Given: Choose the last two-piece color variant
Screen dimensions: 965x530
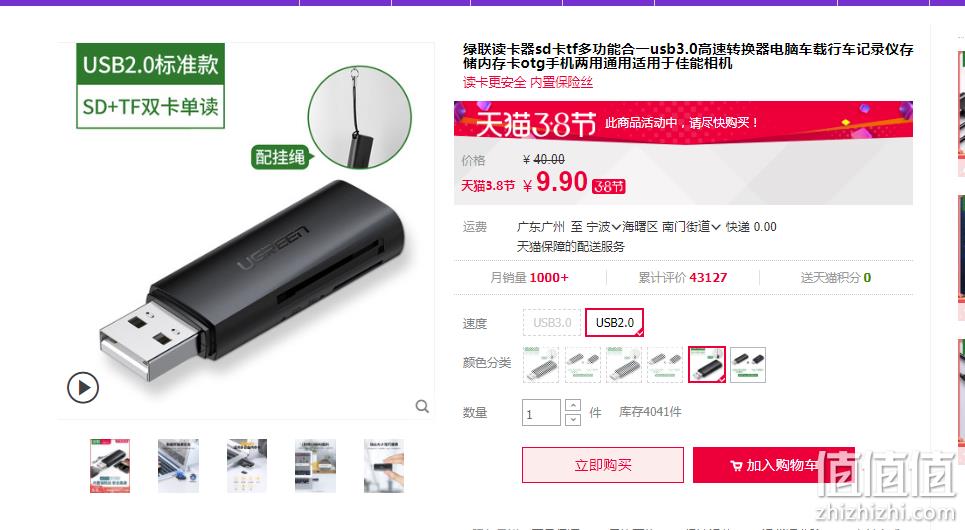Looking at the screenshot, I should [748, 364].
